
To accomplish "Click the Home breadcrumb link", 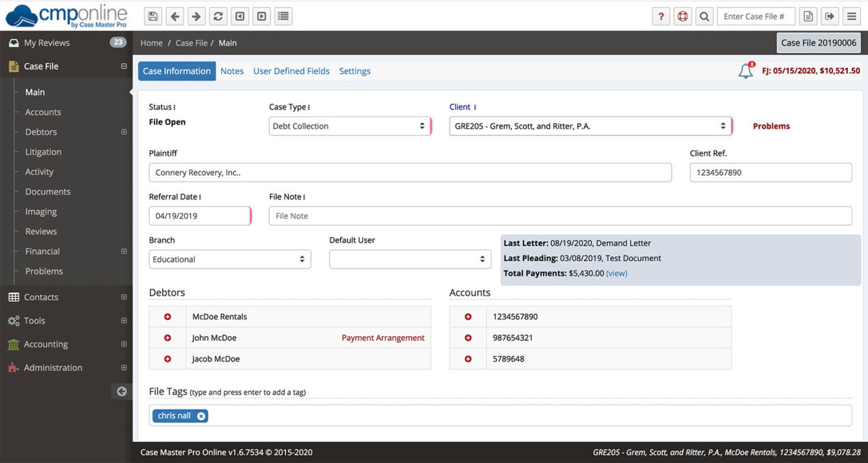I will [151, 43].
